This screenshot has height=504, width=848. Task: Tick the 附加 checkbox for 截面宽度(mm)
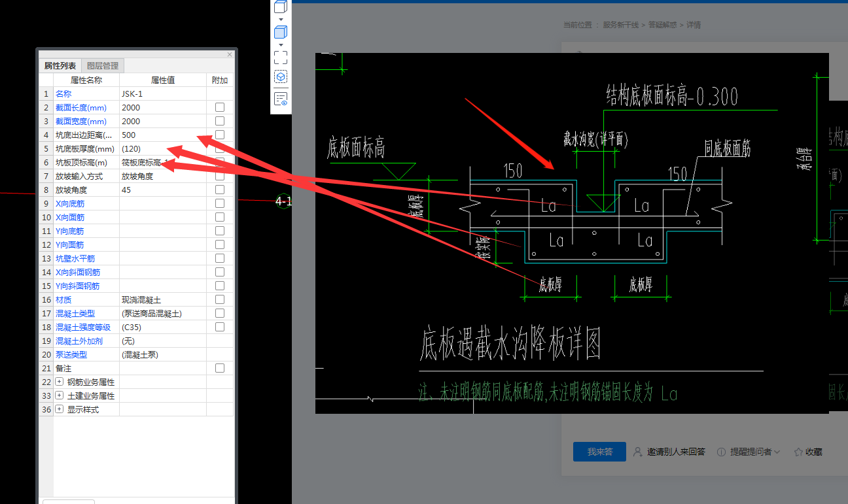pos(220,121)
